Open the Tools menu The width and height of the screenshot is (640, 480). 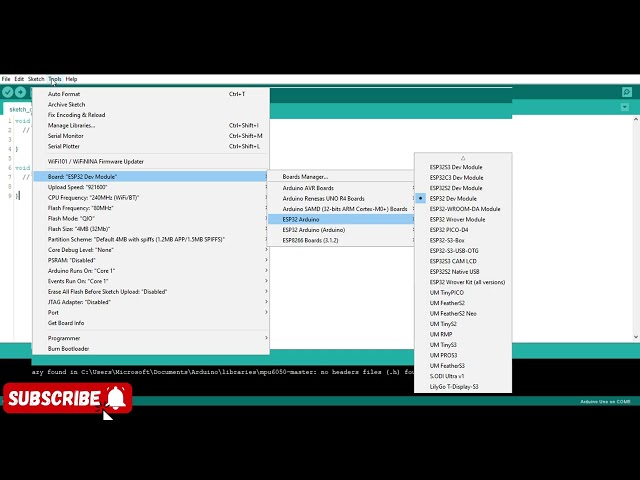point(55,79)
